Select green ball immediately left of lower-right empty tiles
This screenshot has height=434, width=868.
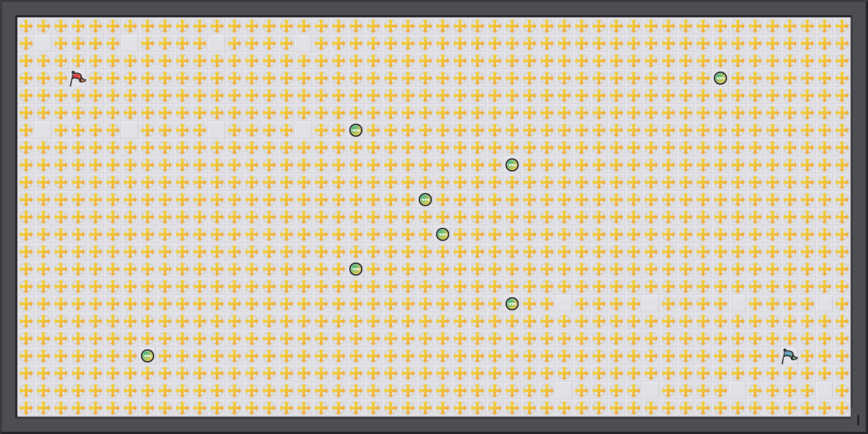pyautogui.click(x=512, y=304)
